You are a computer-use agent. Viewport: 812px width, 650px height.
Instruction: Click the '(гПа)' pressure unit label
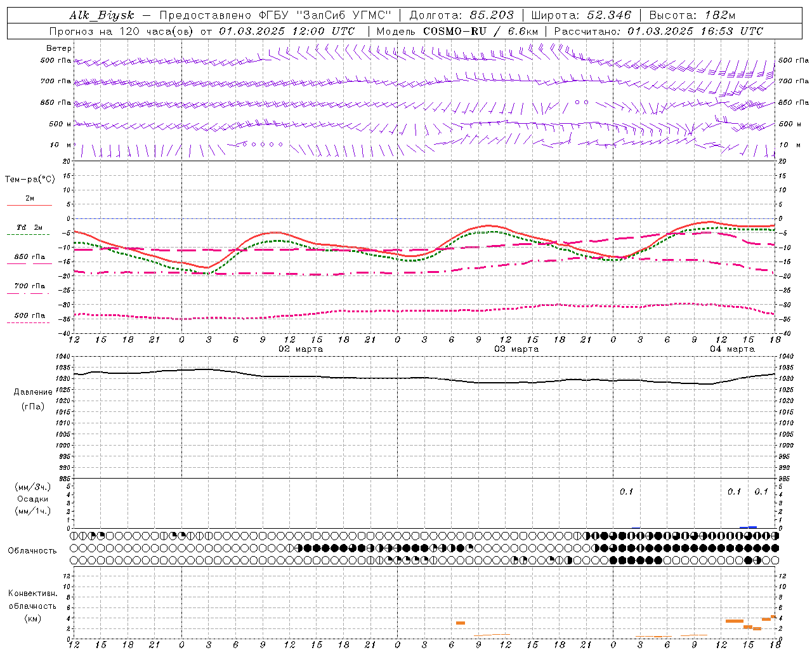(x=33, y=406)
